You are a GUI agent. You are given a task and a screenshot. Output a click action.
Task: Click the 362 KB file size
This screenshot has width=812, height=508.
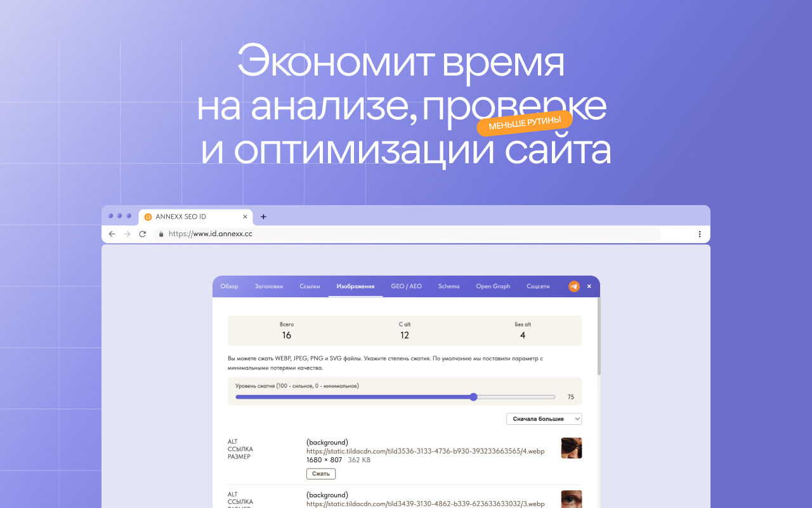(359, 460)
